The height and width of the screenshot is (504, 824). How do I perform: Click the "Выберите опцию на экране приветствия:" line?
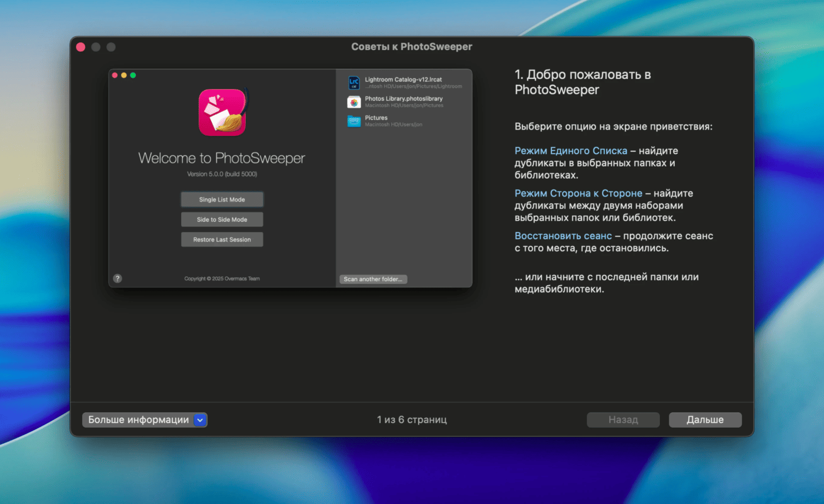point(613,126)
